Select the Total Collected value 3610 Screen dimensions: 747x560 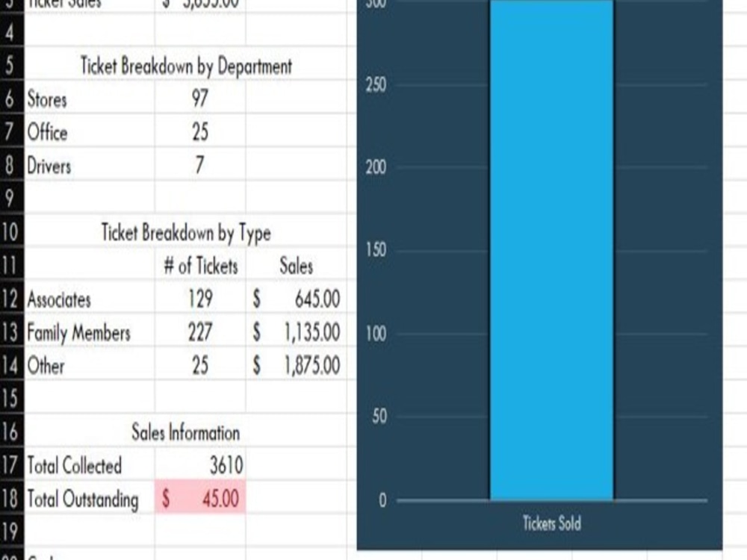coord(200,465)
